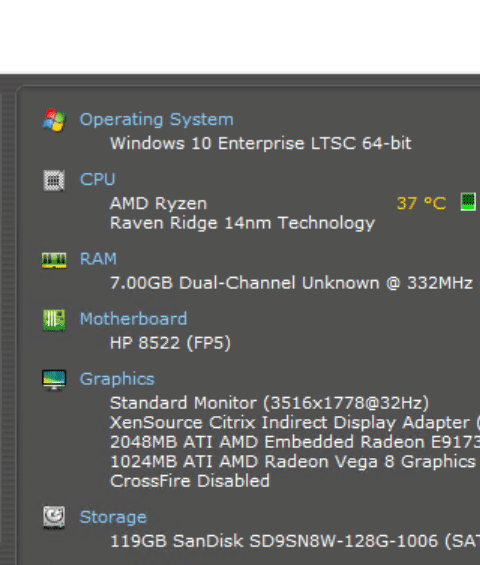
Task: Click the 37 °C temperature reading
Action: (421, 203)
